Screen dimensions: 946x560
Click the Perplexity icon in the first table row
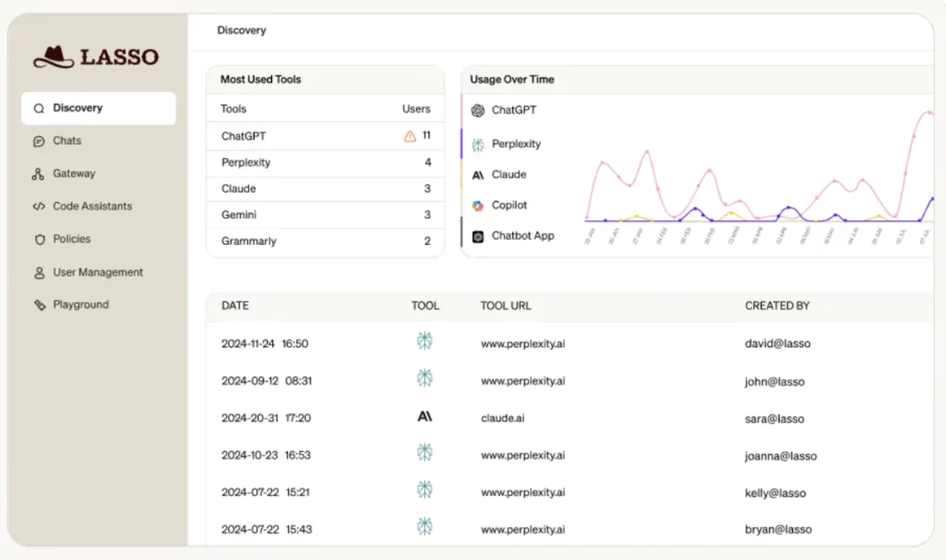pyautogui.click(x=425, y=342)
